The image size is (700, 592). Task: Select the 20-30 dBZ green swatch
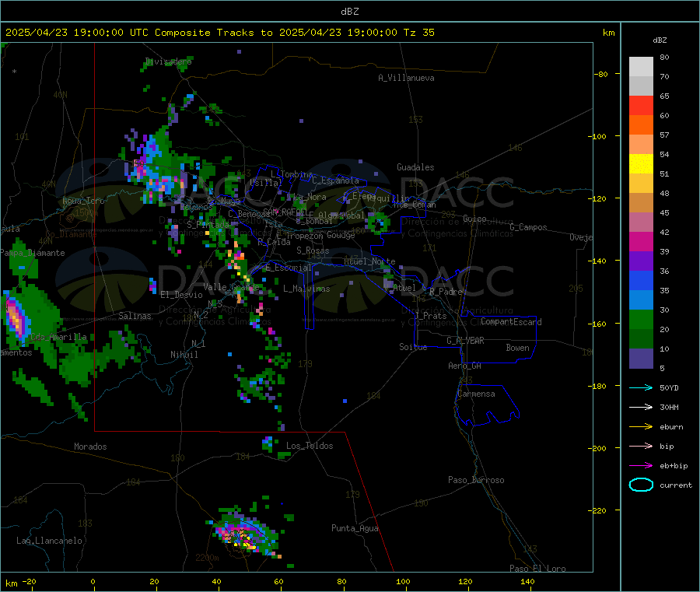641,319
